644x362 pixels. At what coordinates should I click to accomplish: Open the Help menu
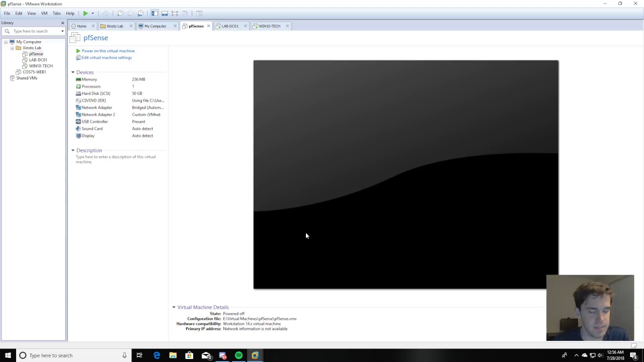point(70,14)
